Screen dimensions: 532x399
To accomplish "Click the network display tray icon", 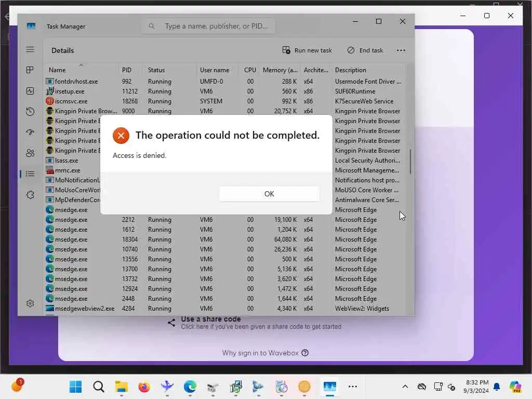I will [438, 387].
